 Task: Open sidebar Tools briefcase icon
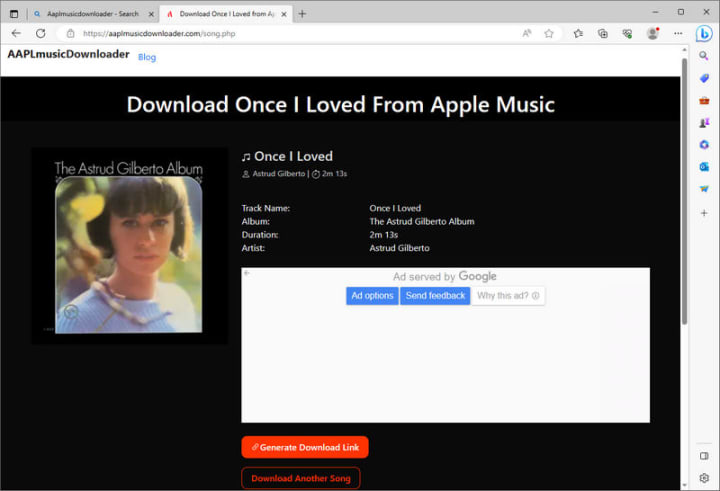(704, 100)
